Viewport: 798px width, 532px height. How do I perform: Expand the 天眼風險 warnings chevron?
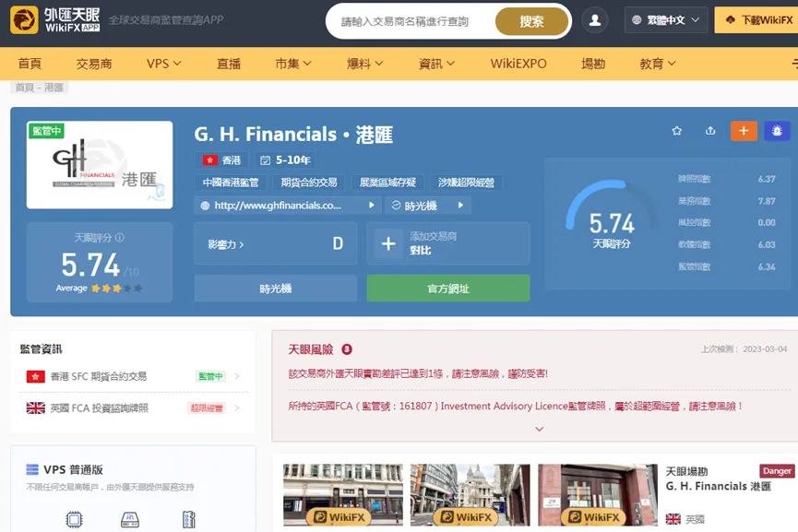[540, 429]
